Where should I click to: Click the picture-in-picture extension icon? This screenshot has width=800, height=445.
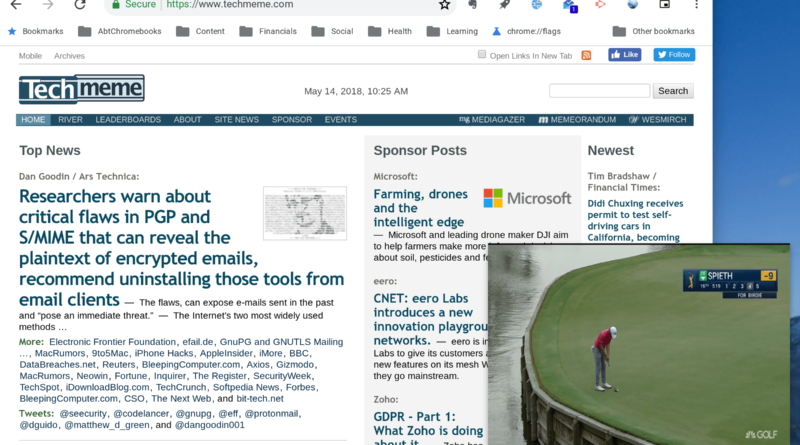pos(664,5)
